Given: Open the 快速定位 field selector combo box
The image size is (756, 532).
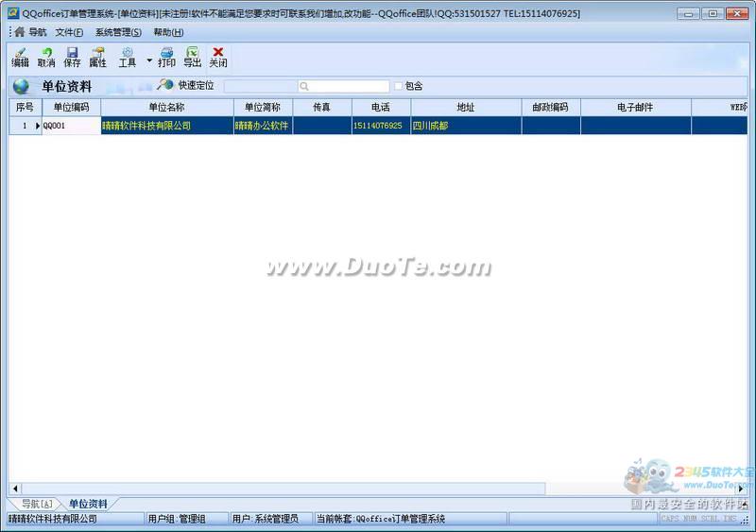Looking at the screenshot, I should click(260, 86).
